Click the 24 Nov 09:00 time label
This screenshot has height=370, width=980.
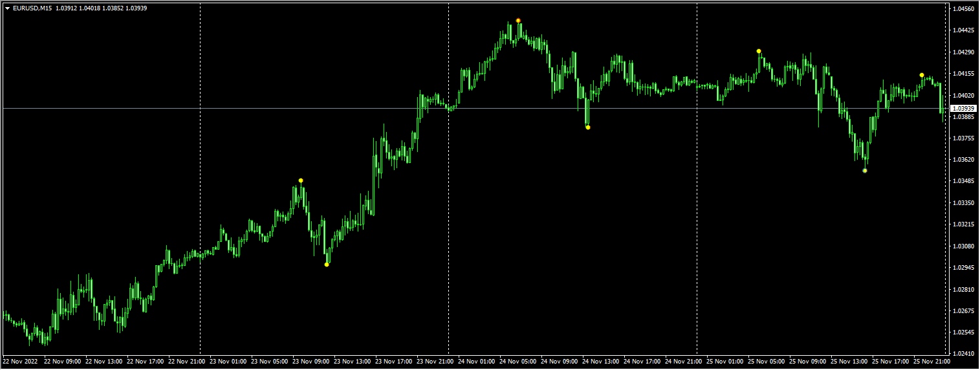click(560, 362)
